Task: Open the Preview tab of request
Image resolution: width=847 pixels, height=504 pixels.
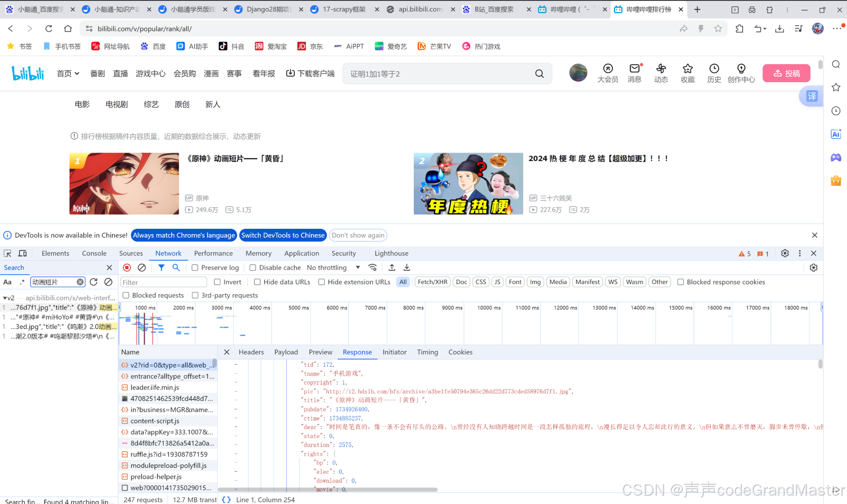Action: (320, 352)
